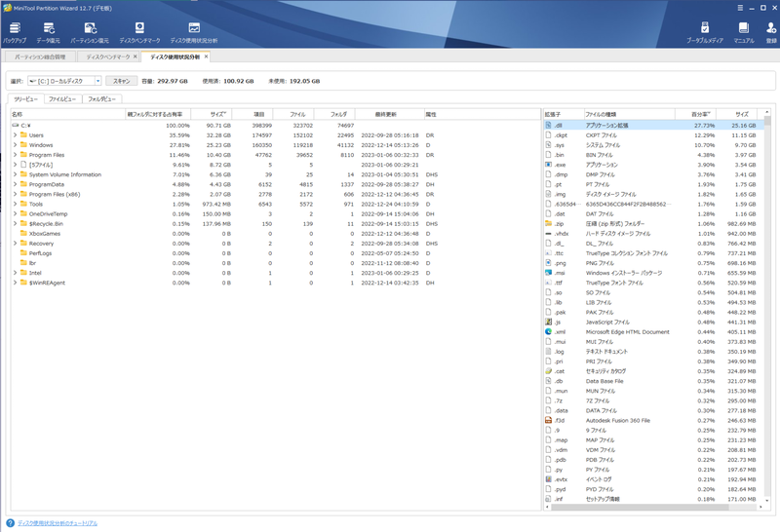The height and width of the screenshot is (532, 780).
Task: Select the .dll row in extension list
Action: [x=653, y=126]
